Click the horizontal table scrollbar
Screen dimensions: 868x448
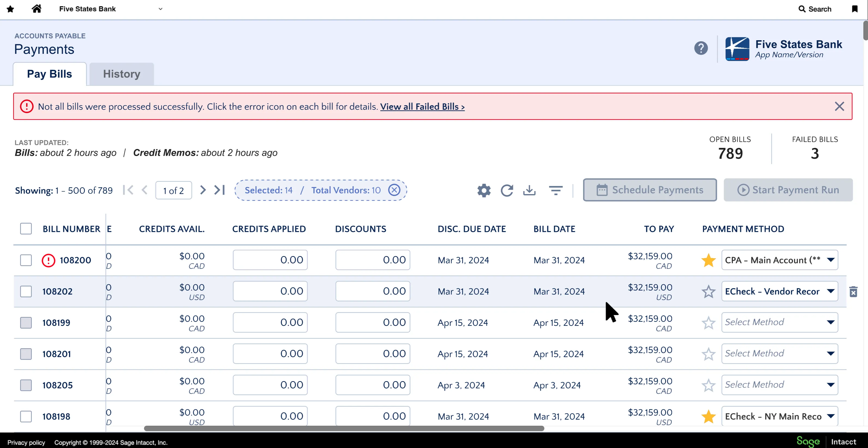pos(344,428)
